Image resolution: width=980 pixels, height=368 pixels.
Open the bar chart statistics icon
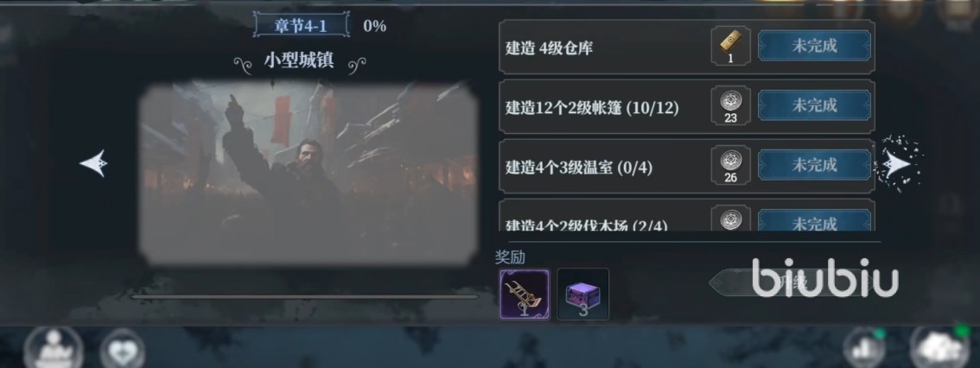(863, 349)
